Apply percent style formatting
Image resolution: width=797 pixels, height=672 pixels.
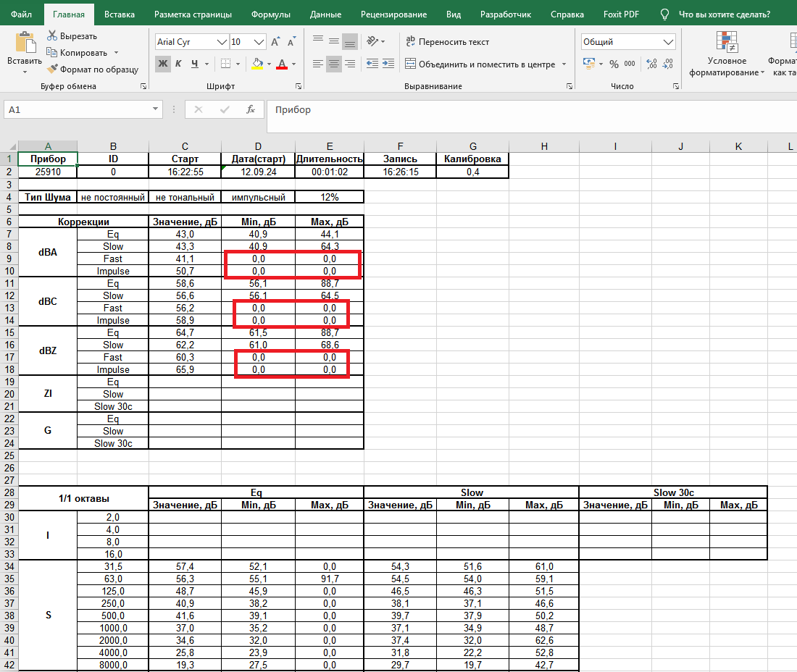pyautogui.click(x=614, y=64)
